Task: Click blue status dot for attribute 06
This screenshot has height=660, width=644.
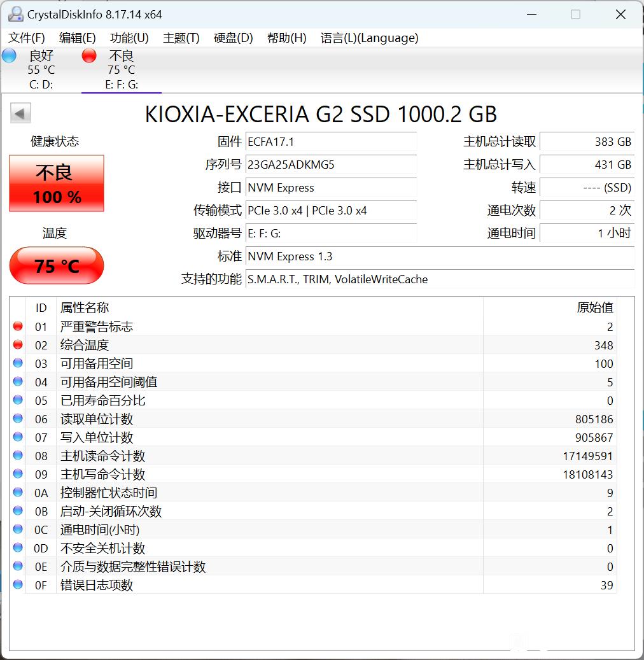Action: point(18,418)
